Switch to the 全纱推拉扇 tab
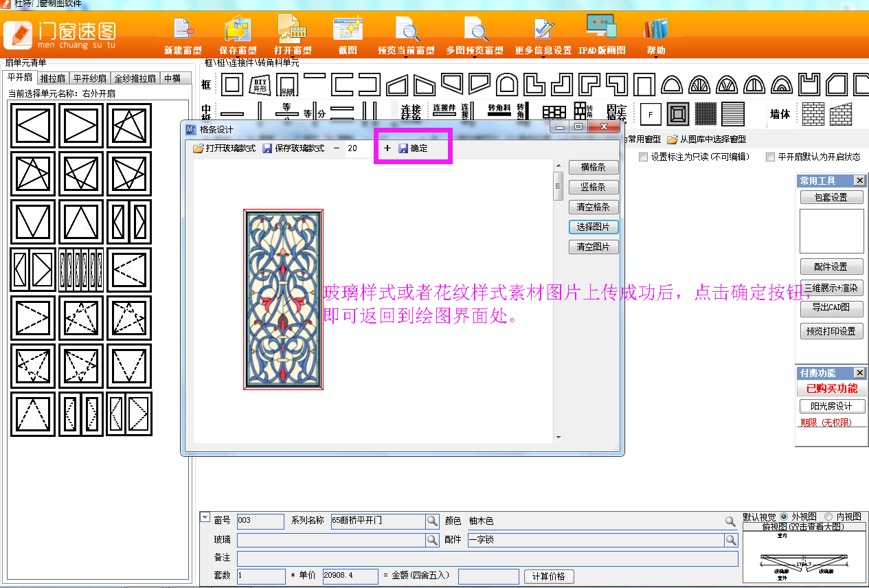This screenshot has height=588, width=869. coord(135,78)
